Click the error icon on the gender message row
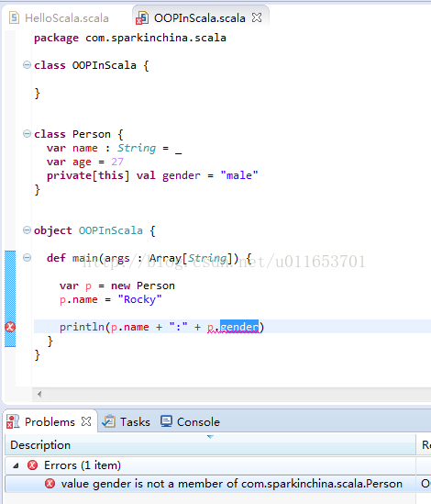Viewport: 431px width, 504px height. [x=50, y=484]
